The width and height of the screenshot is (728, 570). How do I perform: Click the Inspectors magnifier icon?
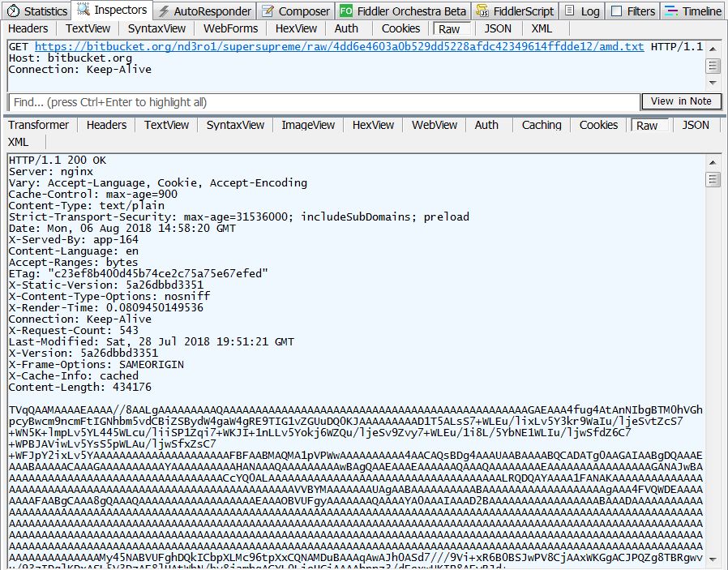[x=84, y=9]
